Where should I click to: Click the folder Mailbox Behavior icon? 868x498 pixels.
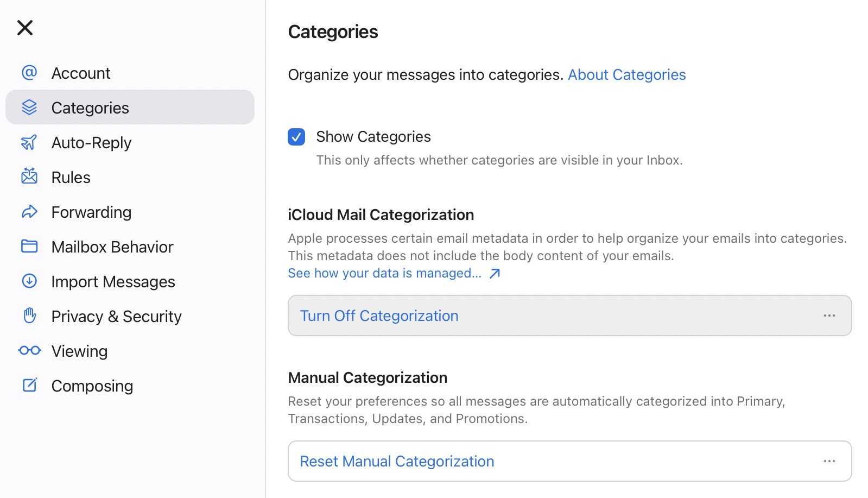pos(29,247)
